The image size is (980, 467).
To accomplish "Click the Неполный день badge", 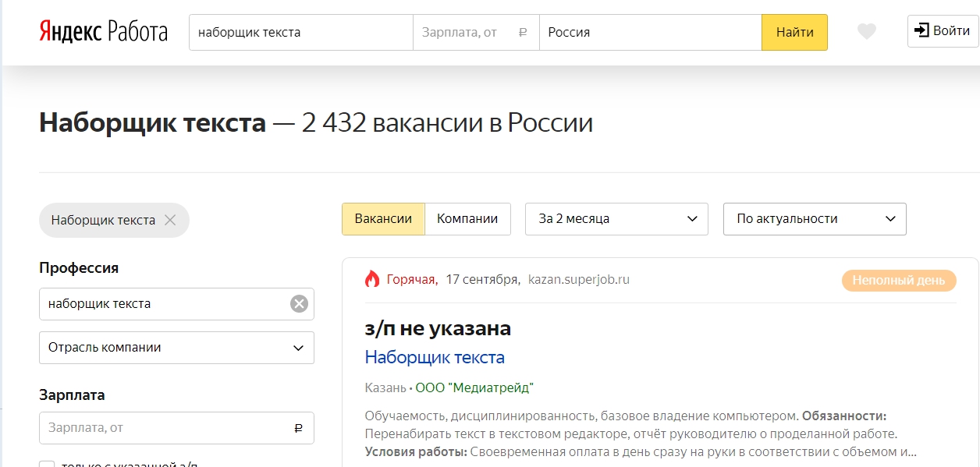I will [x=899, y=281].
